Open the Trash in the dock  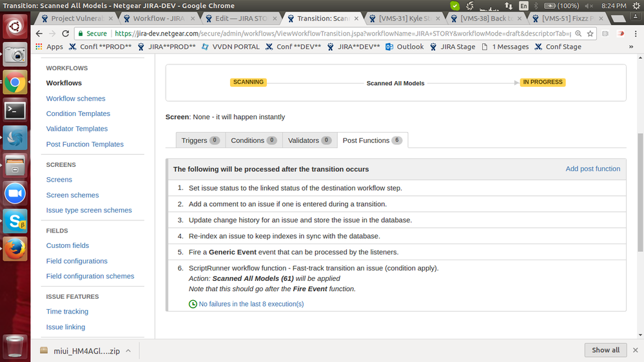click(15, 346)
